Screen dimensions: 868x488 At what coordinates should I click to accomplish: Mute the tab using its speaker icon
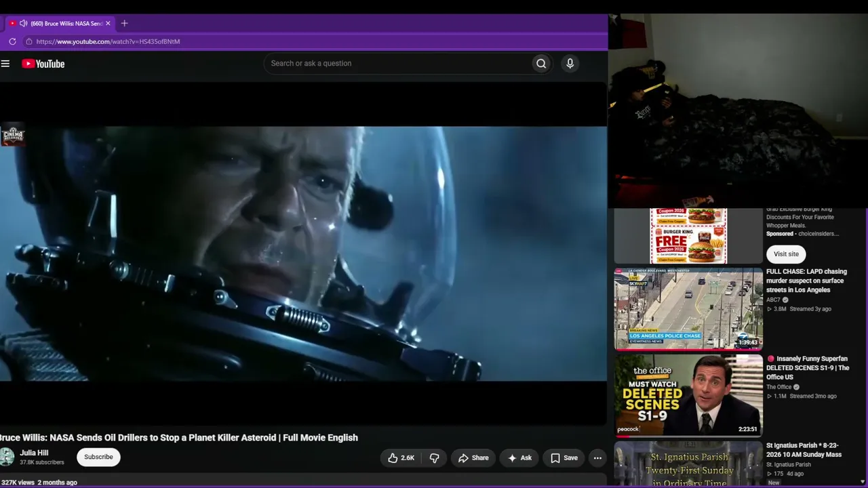(x=23, y=23)
